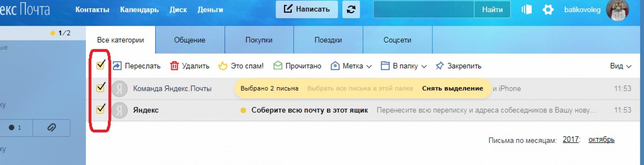Screen dimensions: 644x165
Task: Click Выбрать все письма в этой папке
Action: click(x=360, y=88)
